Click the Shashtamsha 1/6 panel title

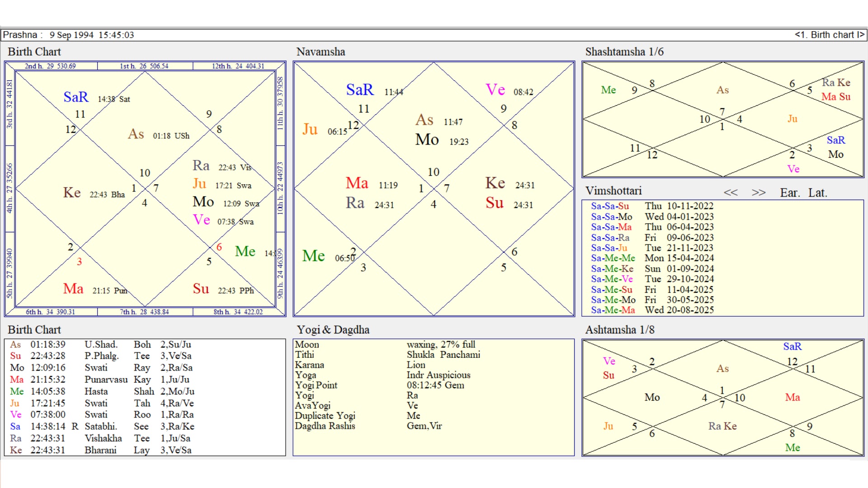point(624,52)
